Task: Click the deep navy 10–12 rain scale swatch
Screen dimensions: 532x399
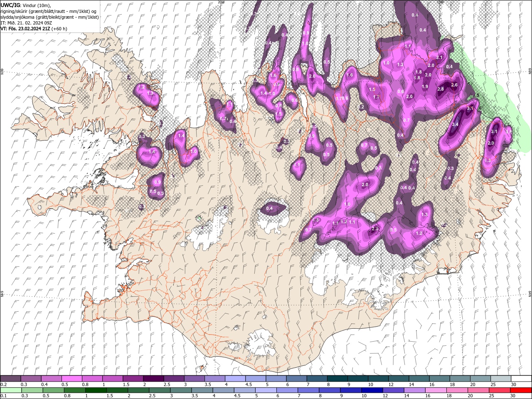Action: 372,390
